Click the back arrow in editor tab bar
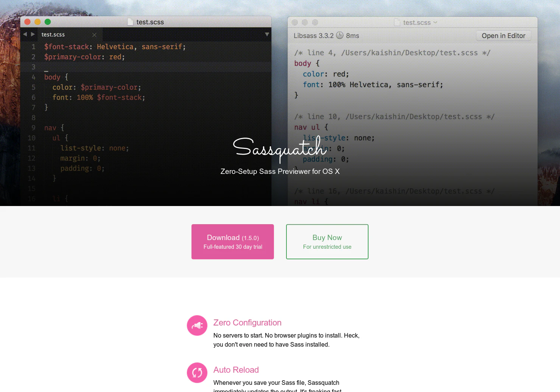 (25, 34)
